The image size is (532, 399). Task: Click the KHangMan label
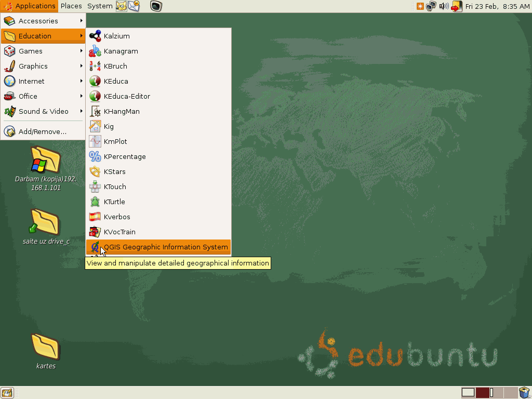122,112
